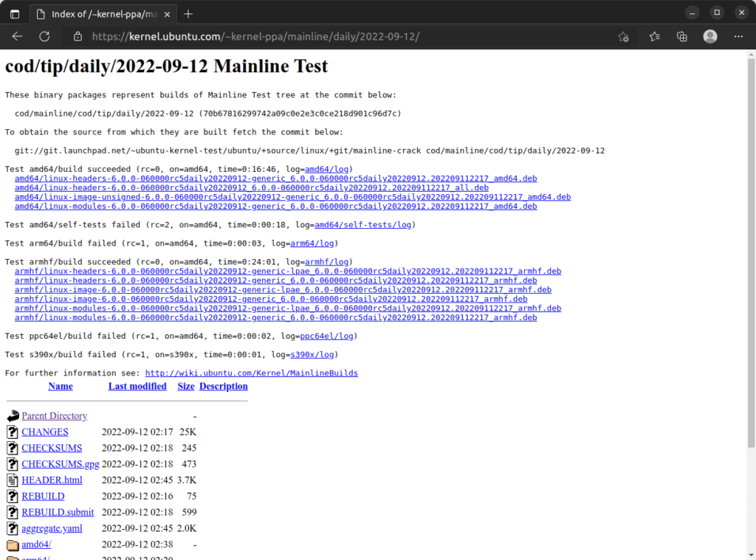Viewport: 756px width, 560px height.
Task: Open the amd64/self-tests/log link
Action: (362, 224)
